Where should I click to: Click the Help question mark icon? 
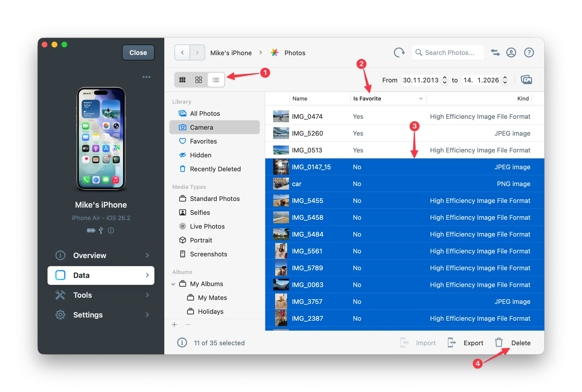tap(529, 52)
